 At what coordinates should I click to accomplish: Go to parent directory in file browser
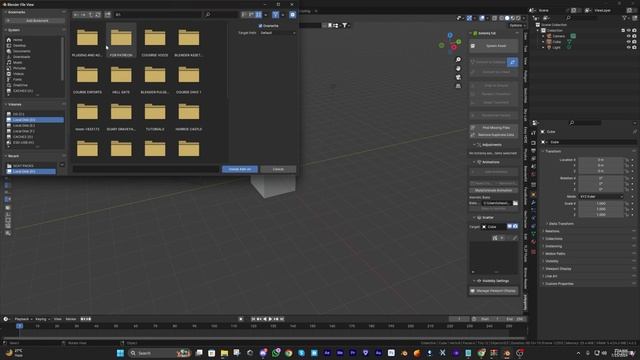click(x=91, y=15)
